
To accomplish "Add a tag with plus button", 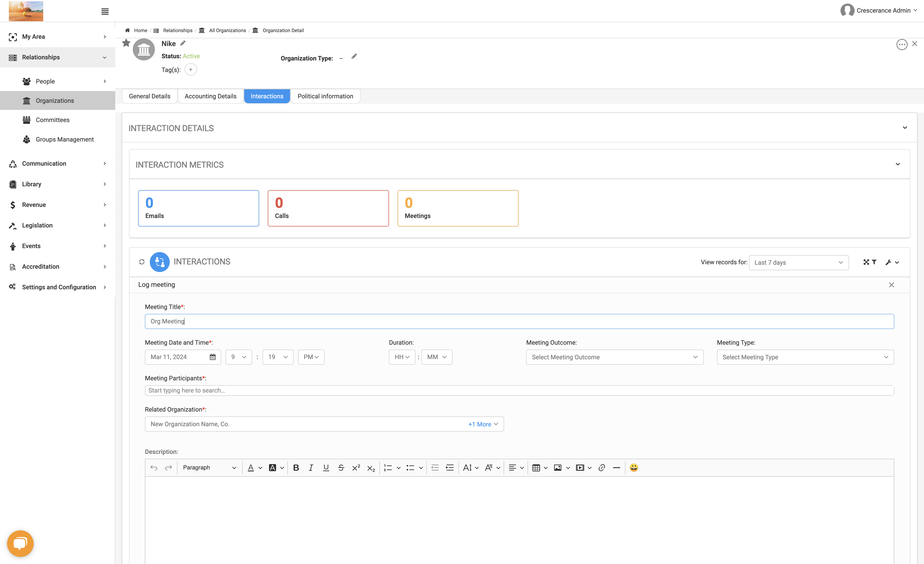I will click(191, 69).
